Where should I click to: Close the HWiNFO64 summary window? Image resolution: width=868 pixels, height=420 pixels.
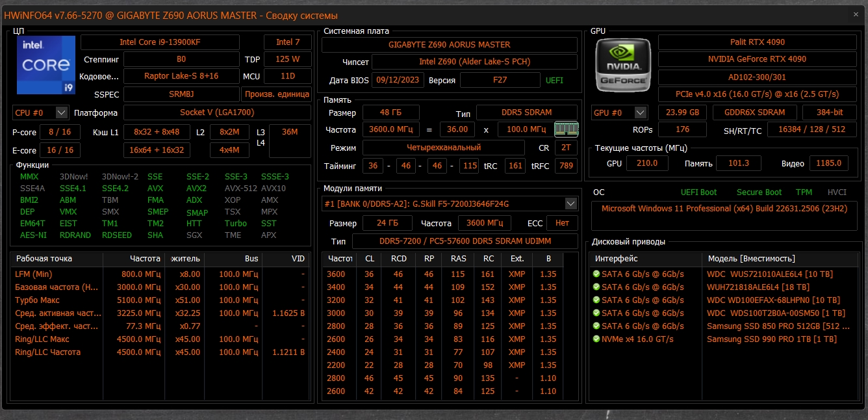(856, 14)
